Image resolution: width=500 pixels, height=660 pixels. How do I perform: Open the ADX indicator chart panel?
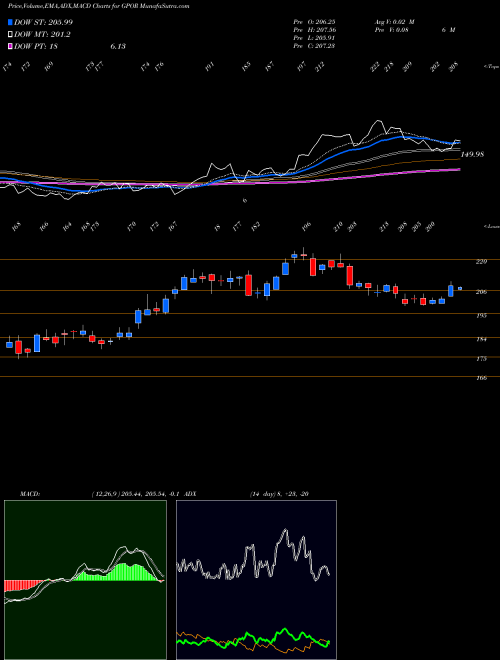tap(256, 580)
